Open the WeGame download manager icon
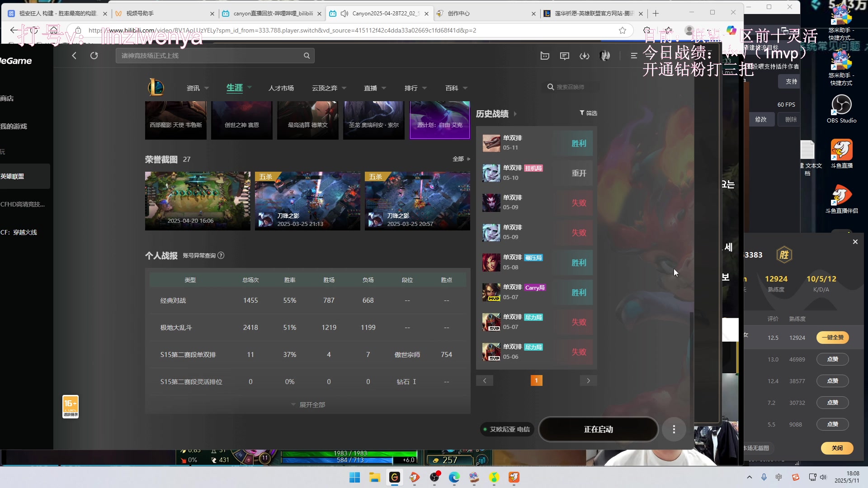The image size is (868, 488). (x=585, y=56)
